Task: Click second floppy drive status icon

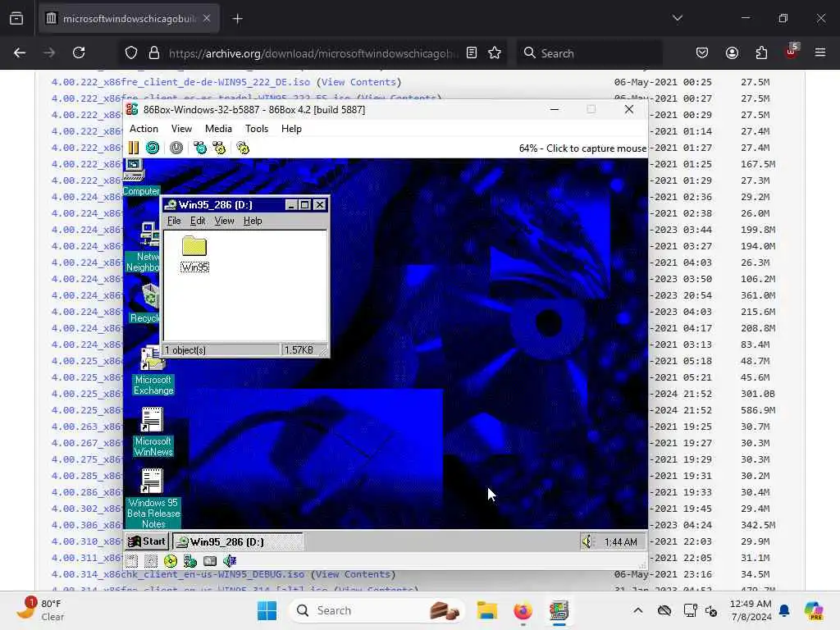Action: click(151, 561)
